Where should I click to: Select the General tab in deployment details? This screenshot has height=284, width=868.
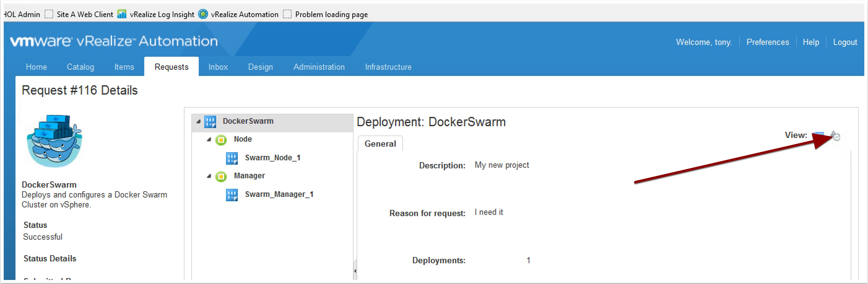pos(380,144)
